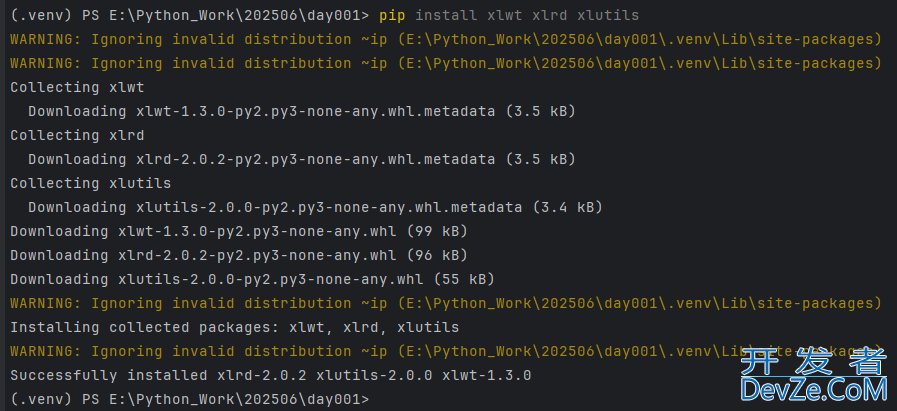
Task: Click 'Installing collected packages' line
Action: click(x=234, y=327)
